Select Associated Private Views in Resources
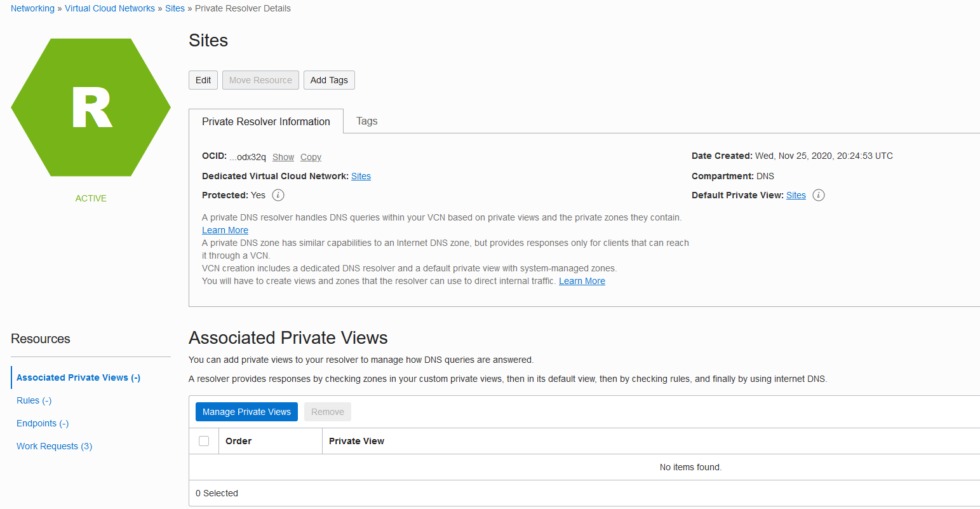The image size is (980, 509). pos(79,377)
